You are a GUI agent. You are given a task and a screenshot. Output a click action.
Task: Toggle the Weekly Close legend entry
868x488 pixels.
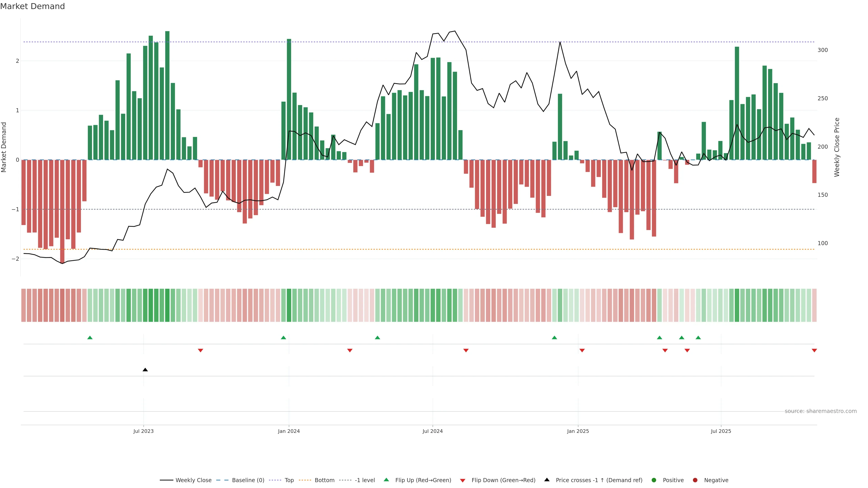pos(193,480)
